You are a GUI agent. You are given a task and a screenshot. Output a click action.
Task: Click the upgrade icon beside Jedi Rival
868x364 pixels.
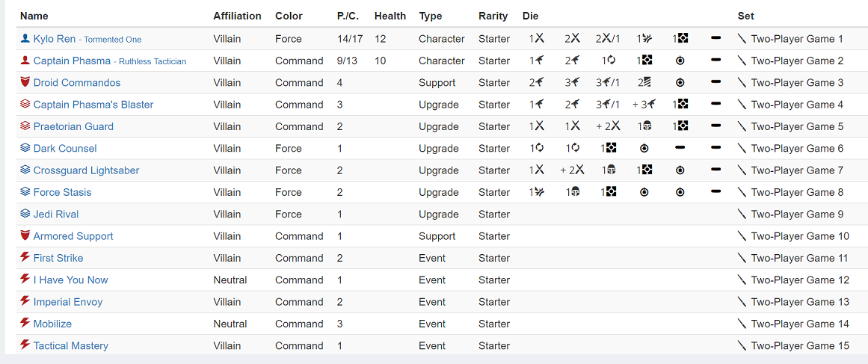tap(25, 214)
